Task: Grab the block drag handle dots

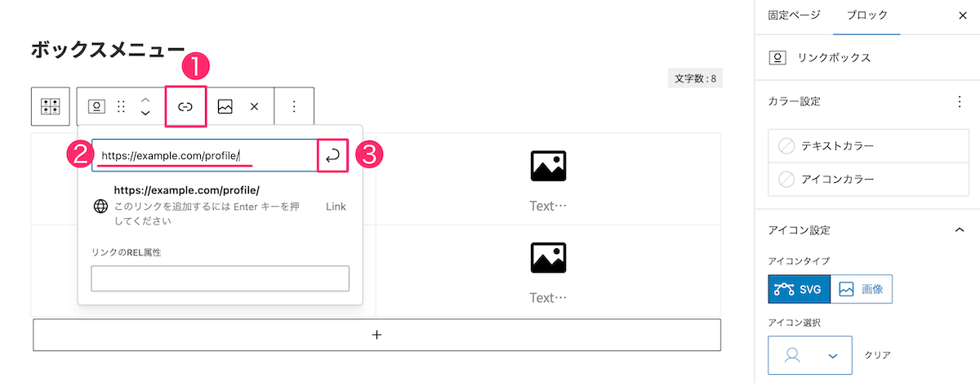Action: tap(121, 107)
